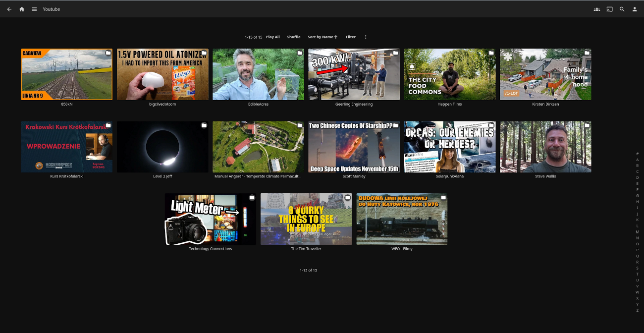
Task: Click the folder icon on Technology Connections card
Action: [x=252, y=198]
